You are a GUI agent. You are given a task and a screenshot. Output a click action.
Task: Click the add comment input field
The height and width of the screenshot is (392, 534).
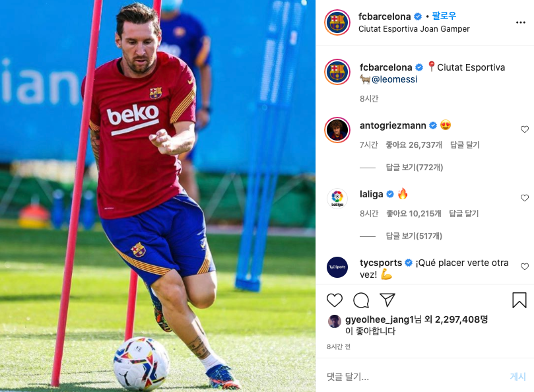[415, 376]
